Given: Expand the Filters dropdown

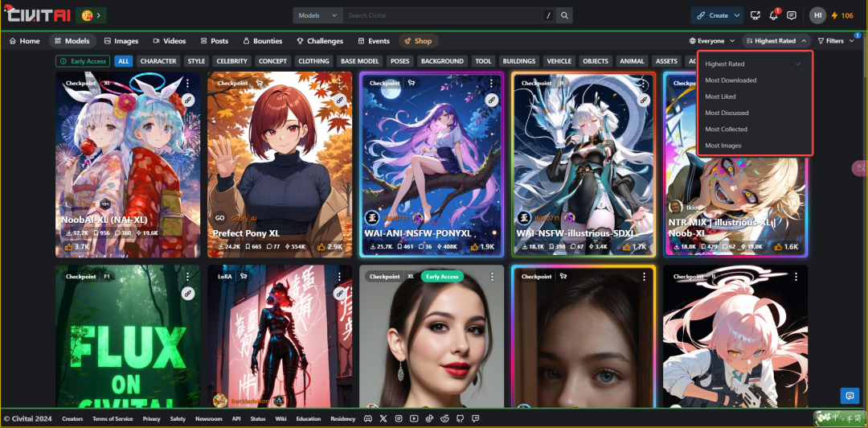Looking at the screenshot, I should [834, 41].
